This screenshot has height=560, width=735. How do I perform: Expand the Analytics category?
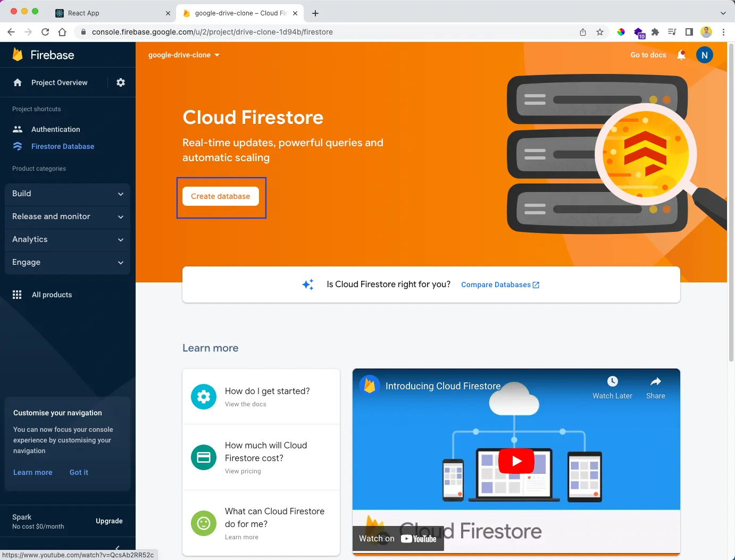coord(68,239)
